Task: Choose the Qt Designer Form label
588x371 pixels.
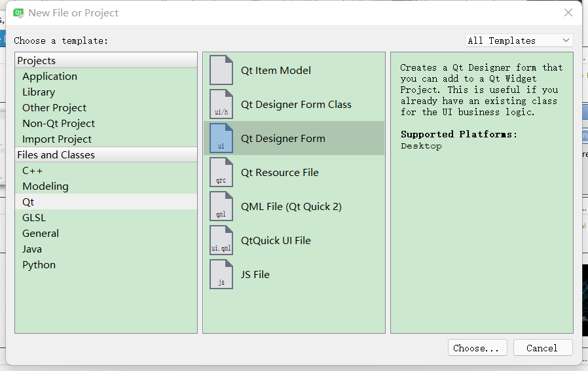Action: click(x=283, y=139)
